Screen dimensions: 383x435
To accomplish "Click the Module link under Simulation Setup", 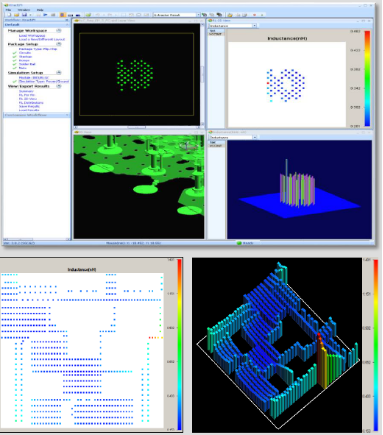I will tap(34, 77).
